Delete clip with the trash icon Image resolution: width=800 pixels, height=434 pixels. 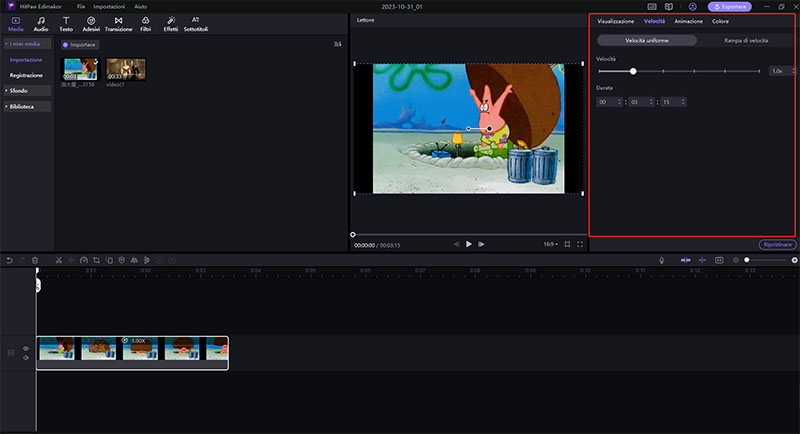coord(35,260)
